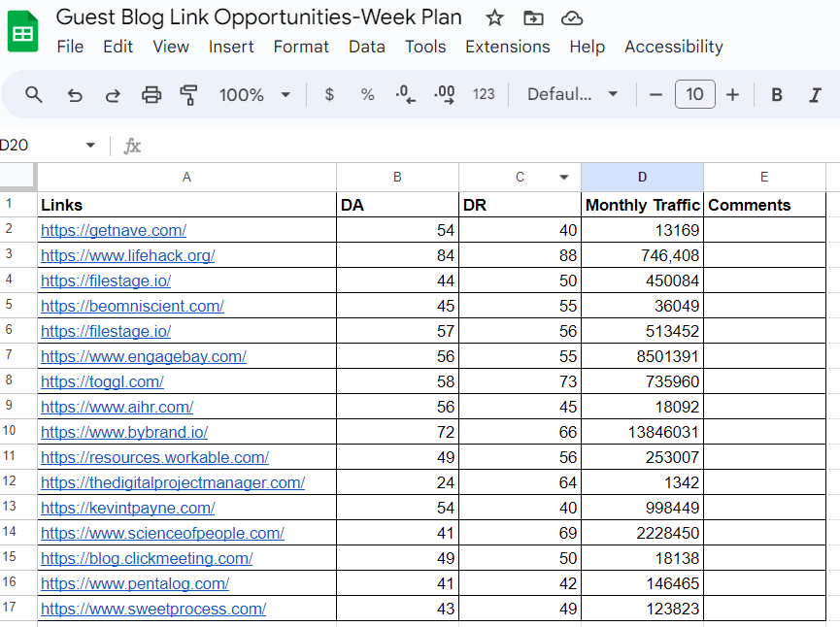The height and width of the screenshot is (627, 840).
Task: Open the toggl.com link
Action: tap(102, 381)
